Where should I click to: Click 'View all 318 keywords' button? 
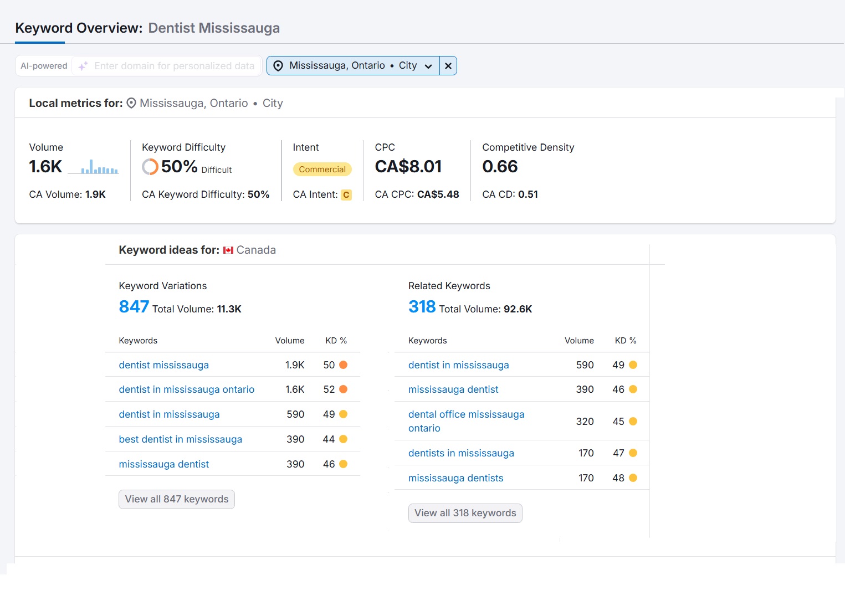tap(465, 513)
